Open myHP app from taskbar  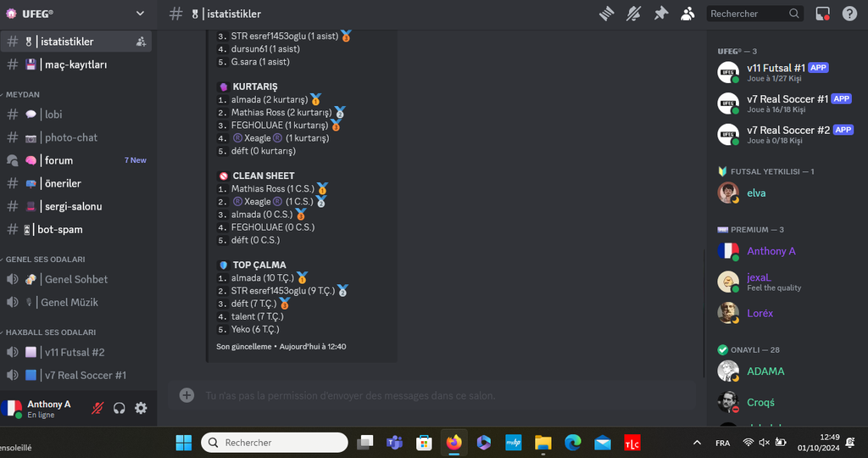[513, 443]
